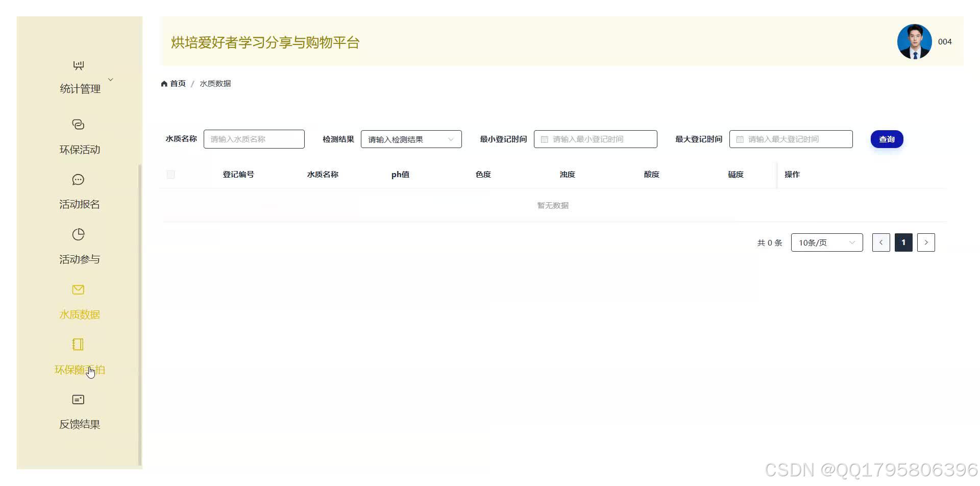Open the 检测结果 dropdown

pyautogui.click(x=411, y=139)
